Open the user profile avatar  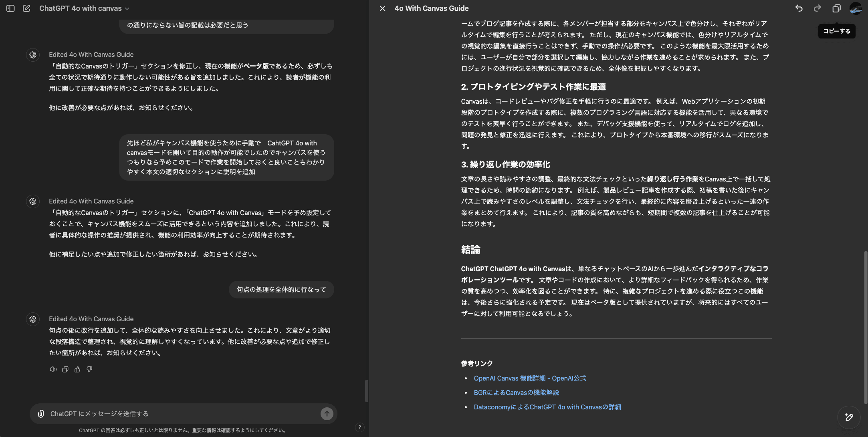tap(856, 8)
